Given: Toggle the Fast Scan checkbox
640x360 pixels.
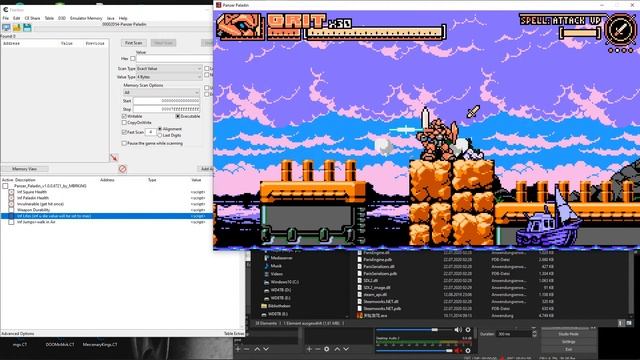Looking at the screenshot, I should [124, 132].
